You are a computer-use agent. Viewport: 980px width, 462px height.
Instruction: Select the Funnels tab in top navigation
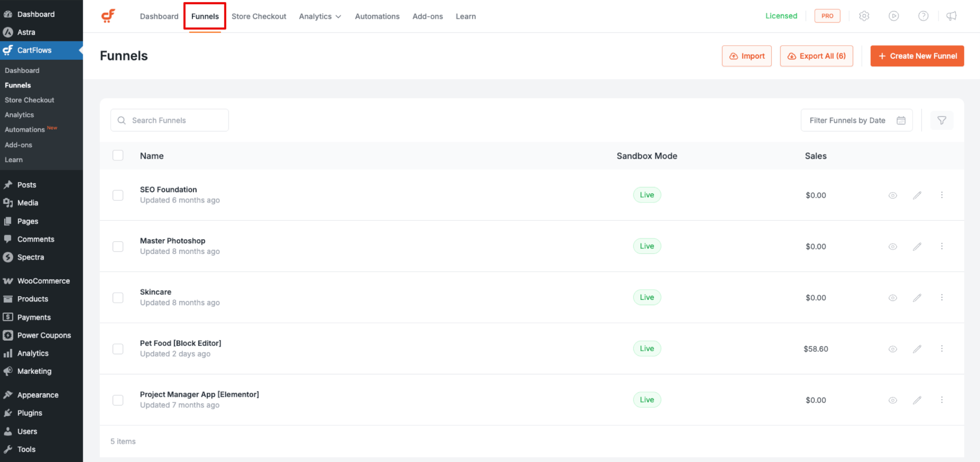coord(205,16)
